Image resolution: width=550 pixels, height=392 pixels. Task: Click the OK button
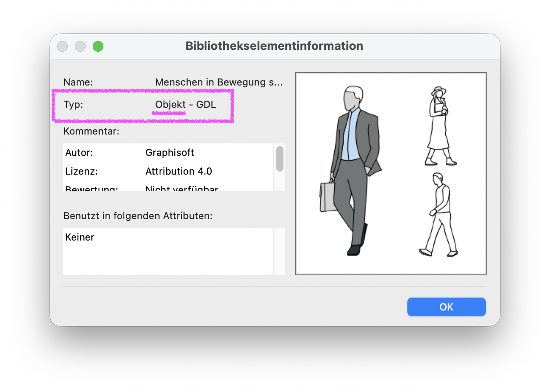[446, 307]
